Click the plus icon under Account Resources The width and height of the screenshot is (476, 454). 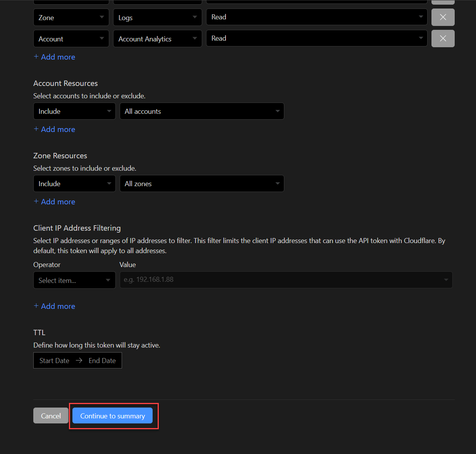point(36,129)
